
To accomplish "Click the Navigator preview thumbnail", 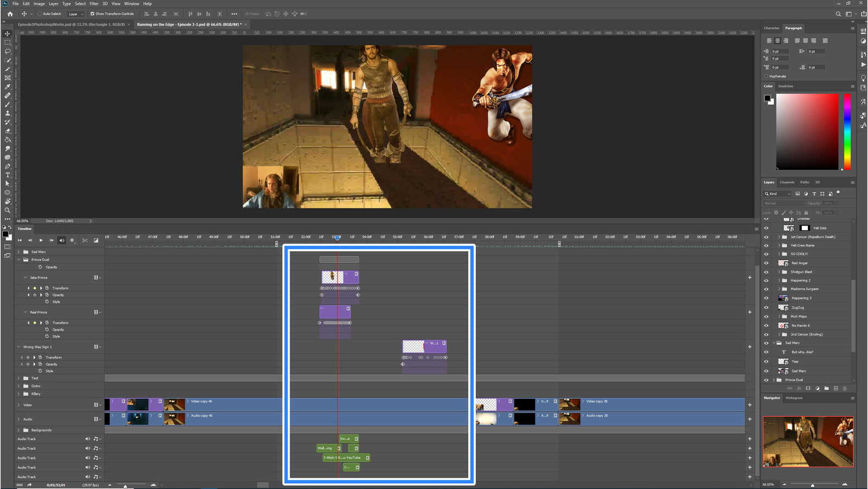I will (808, 441).
